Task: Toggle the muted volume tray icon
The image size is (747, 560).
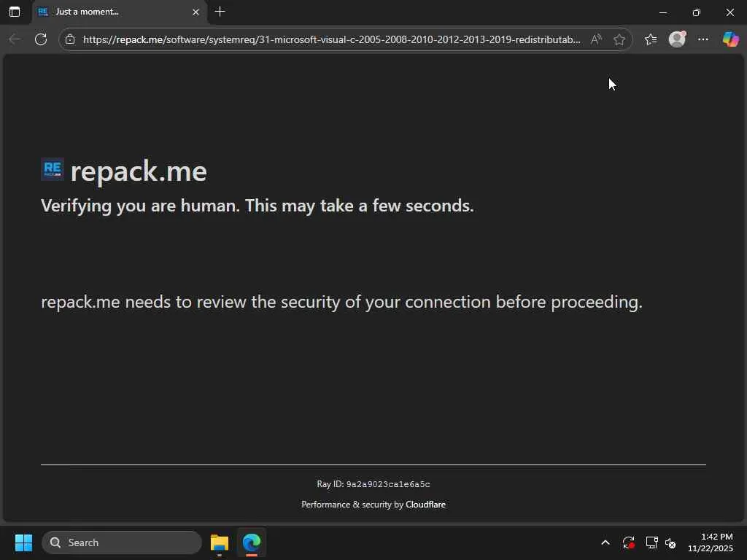Action: 671,542
